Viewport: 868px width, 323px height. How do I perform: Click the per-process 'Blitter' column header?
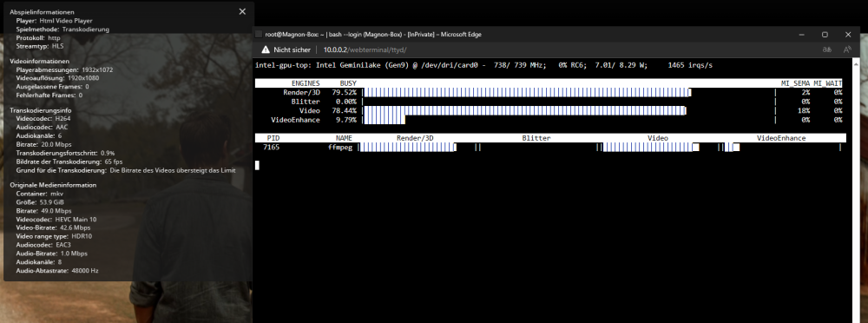coord(536,138)
